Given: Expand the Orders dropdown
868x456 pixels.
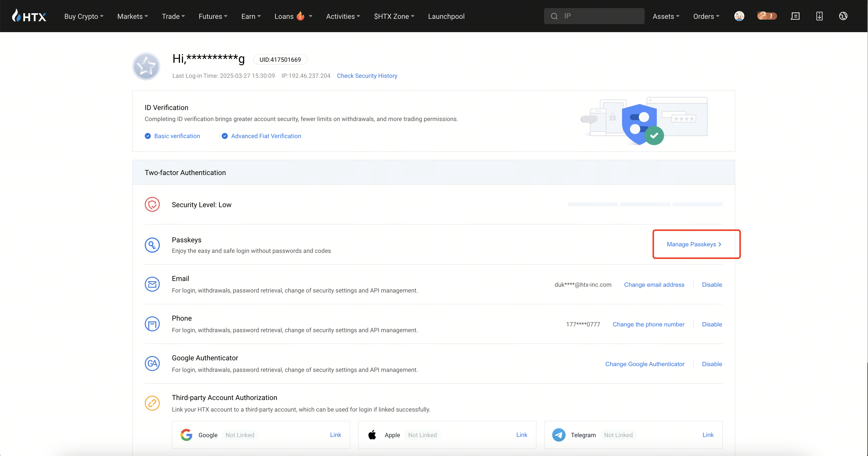Looking at the screenshot, I should pos(706,16).
